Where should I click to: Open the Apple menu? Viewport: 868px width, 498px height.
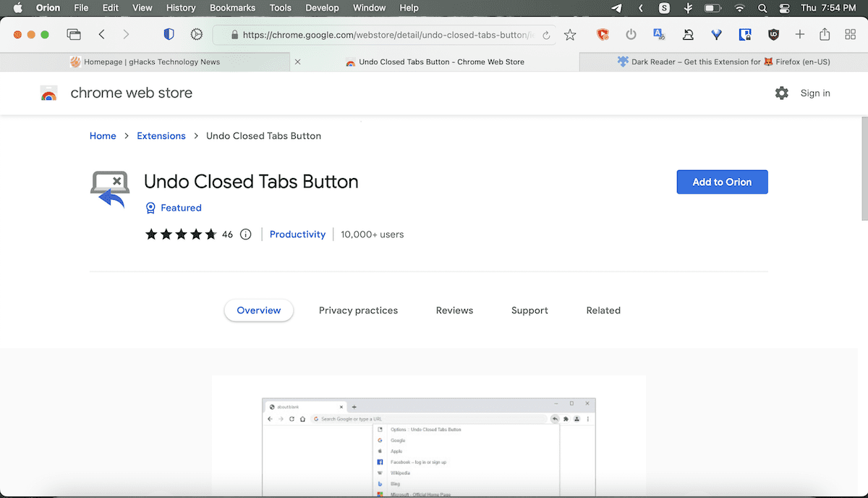pyautogui.click(x=17, y=8)
